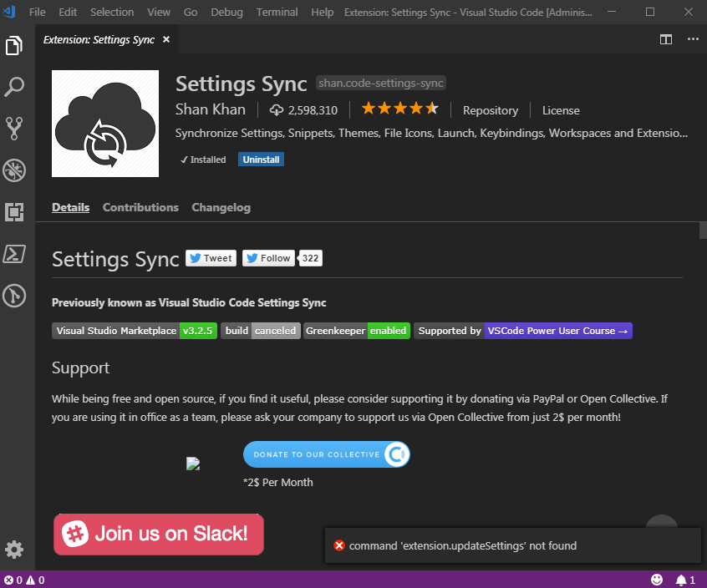This screenshot has width=707, height=588.
Task: Open the VSCode Power User Course badge
Action: pos(523,331)
